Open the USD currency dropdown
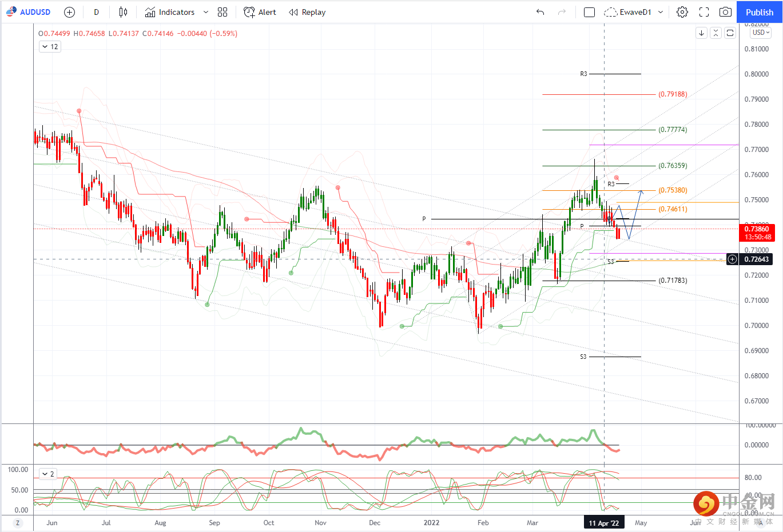The image size is (783, 532). [x=761, y=33]
